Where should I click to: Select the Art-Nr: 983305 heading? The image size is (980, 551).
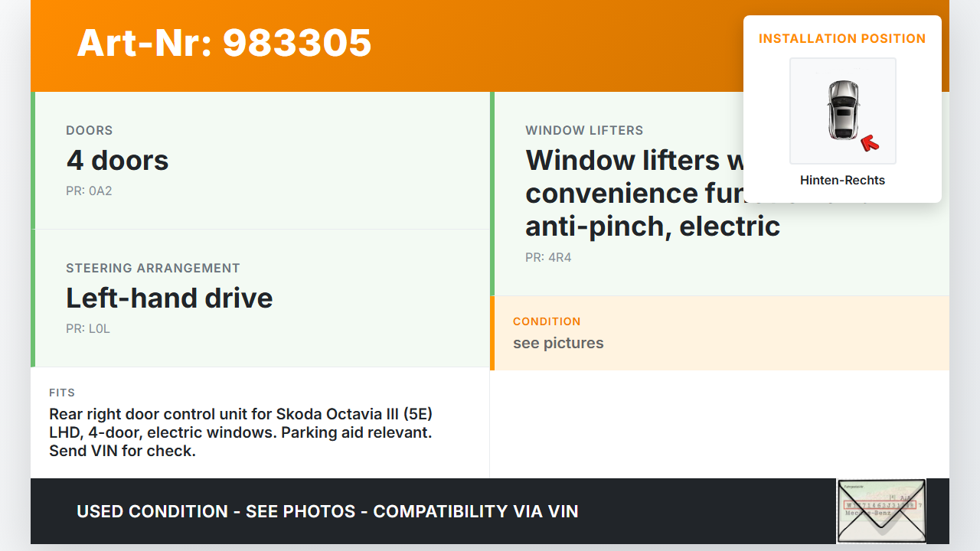click(x=224, y=43)
